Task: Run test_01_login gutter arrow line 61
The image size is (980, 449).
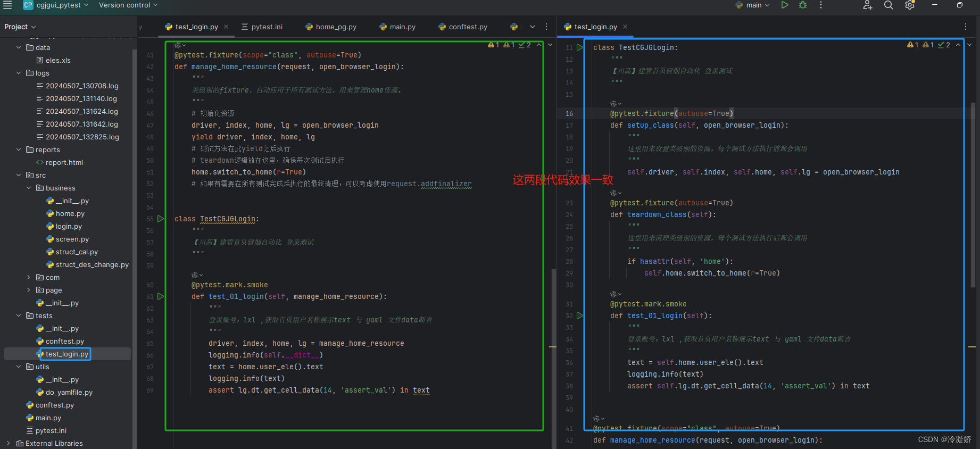Action: (161, 296)
